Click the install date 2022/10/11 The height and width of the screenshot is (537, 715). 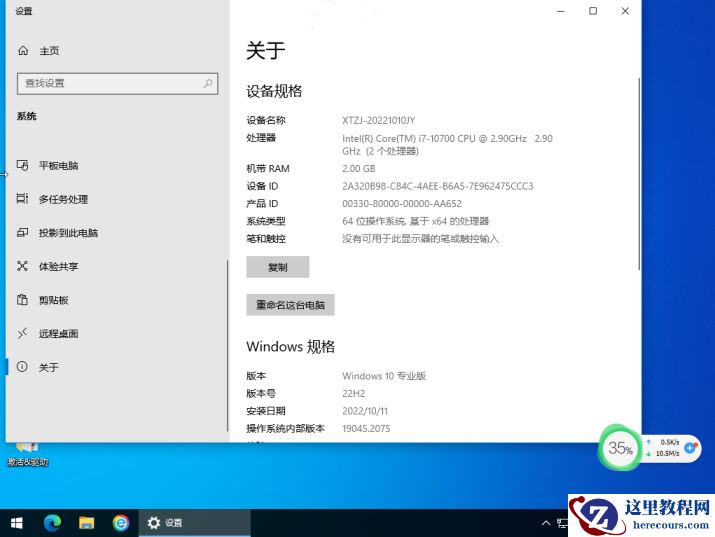coord(365,411)
